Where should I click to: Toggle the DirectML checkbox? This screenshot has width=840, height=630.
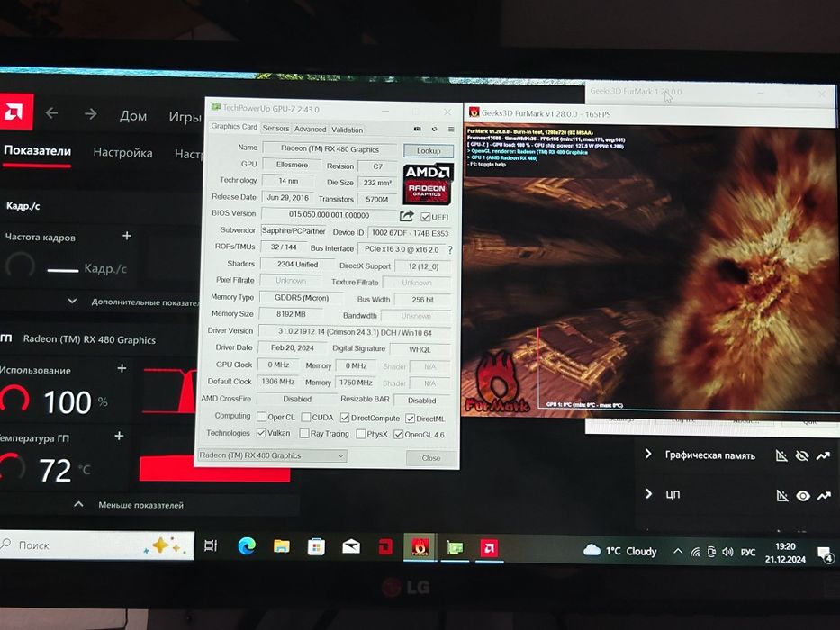[410, 418]
